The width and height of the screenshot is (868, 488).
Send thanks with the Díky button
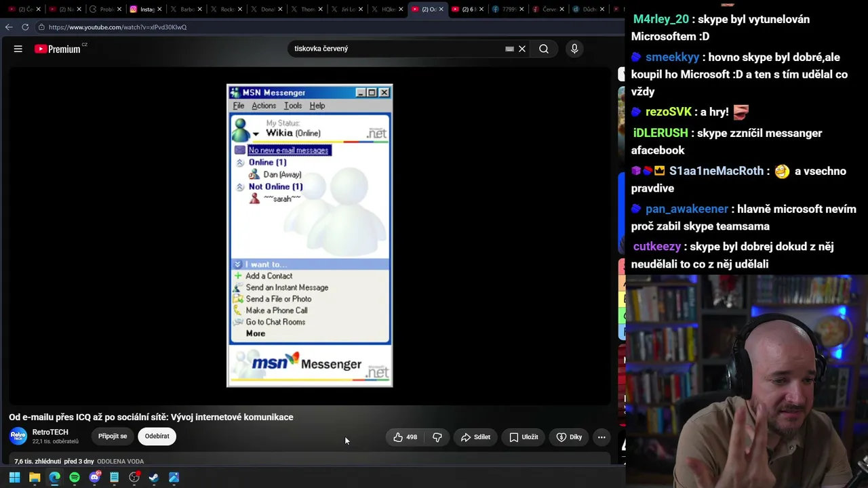tap(569, 437)
